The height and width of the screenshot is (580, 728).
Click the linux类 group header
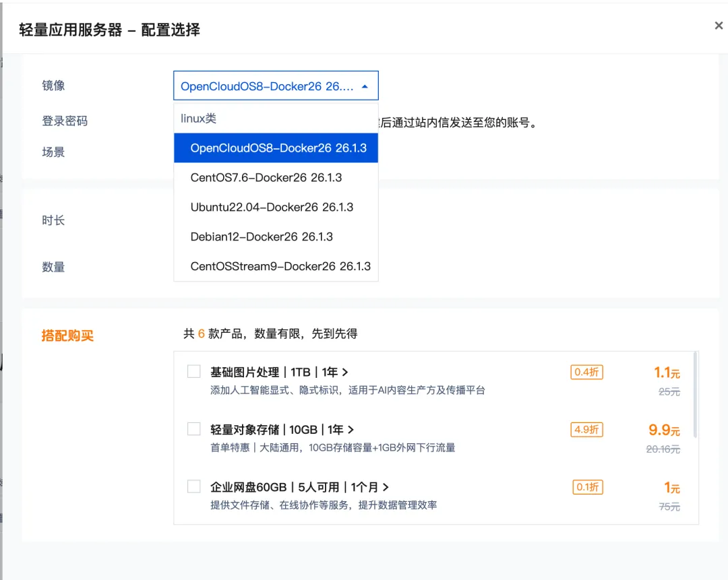tap(198, 119)
